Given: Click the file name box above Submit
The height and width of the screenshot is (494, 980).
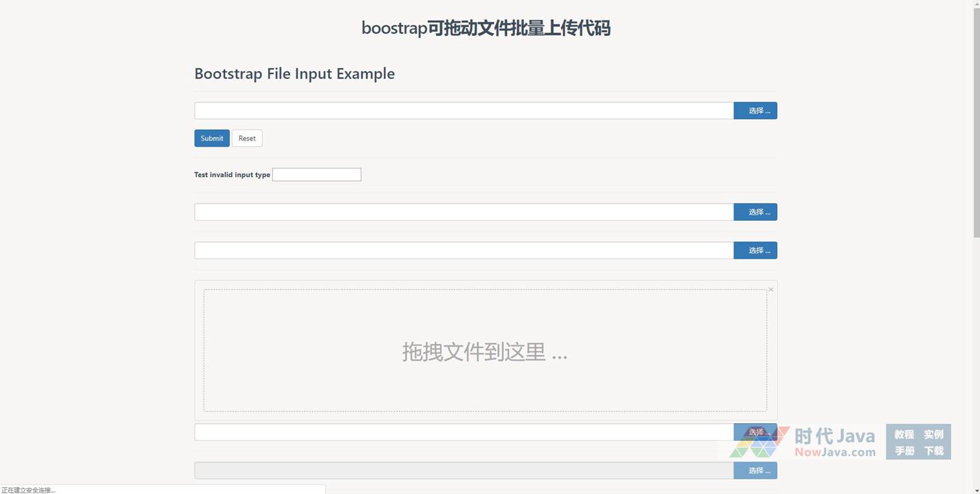Looking at the screenshot, I should click(x=464, y=111).
